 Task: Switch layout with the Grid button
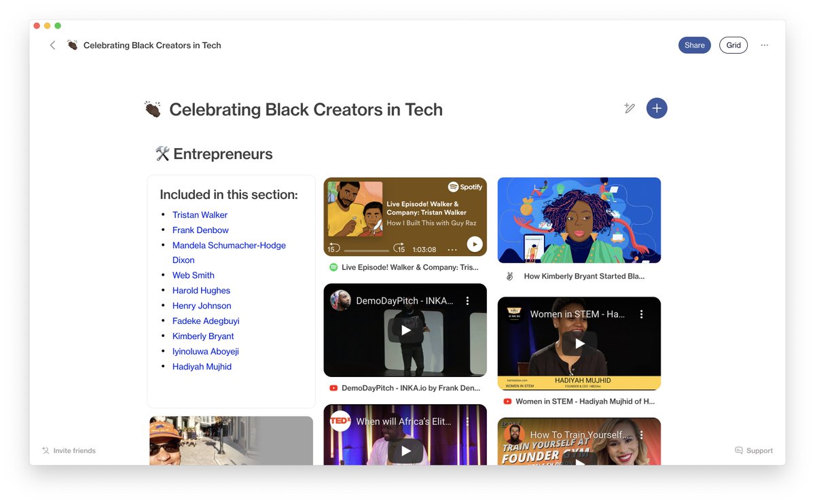(733, 45)
